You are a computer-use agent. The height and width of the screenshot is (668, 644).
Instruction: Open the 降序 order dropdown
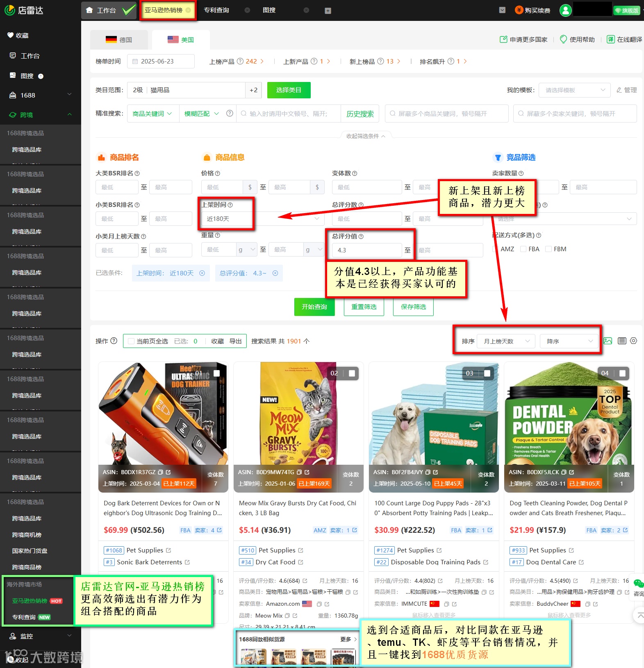[x=570, y=341]
